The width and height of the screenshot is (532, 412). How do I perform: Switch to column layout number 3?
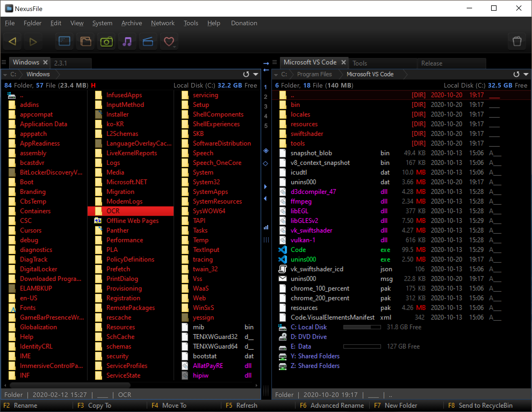(x=266, y=106)
